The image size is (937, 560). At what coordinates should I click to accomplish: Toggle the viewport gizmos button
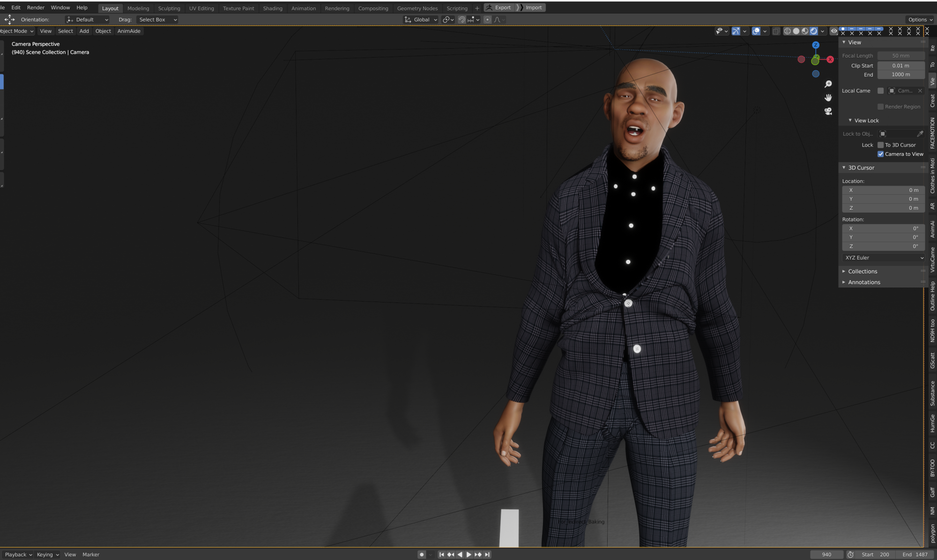pos(736,31)
